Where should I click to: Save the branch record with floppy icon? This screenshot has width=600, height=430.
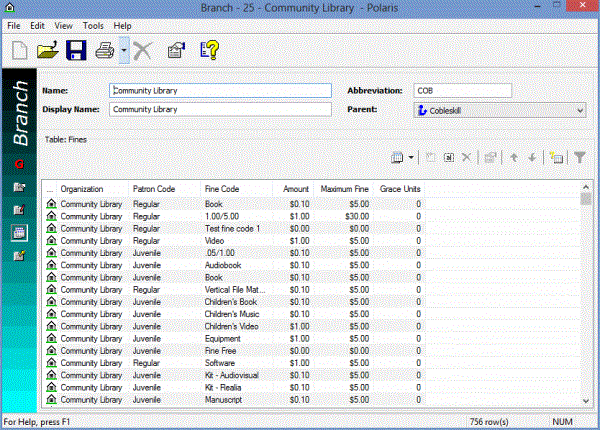click(x=76, y=50)
